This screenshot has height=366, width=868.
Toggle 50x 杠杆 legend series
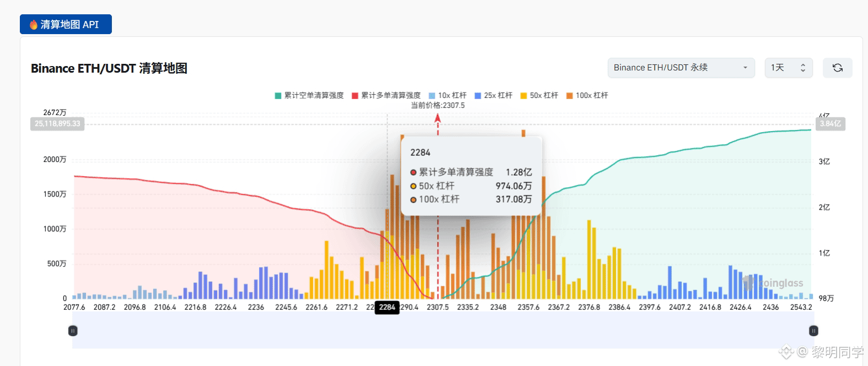tap(539, 95)
